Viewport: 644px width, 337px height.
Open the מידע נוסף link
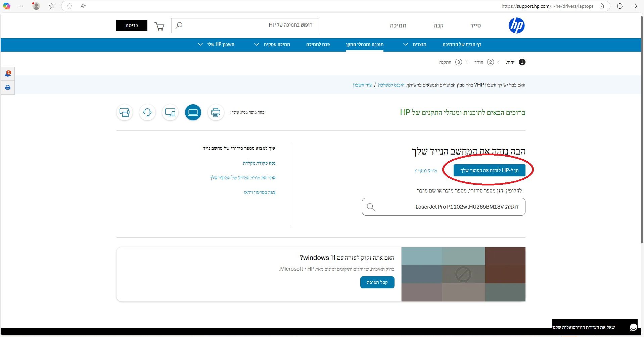(x=426, y=171)
